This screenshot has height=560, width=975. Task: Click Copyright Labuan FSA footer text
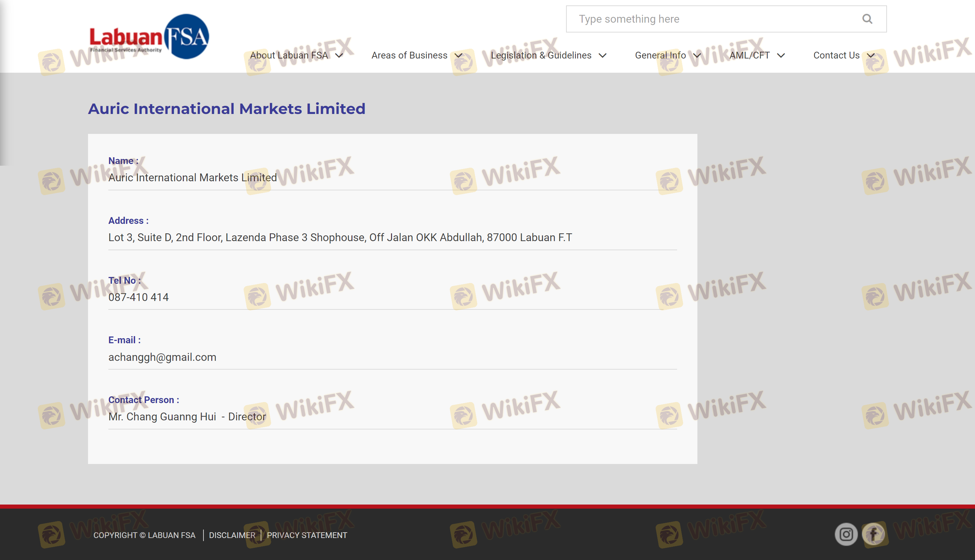(144, 535)
